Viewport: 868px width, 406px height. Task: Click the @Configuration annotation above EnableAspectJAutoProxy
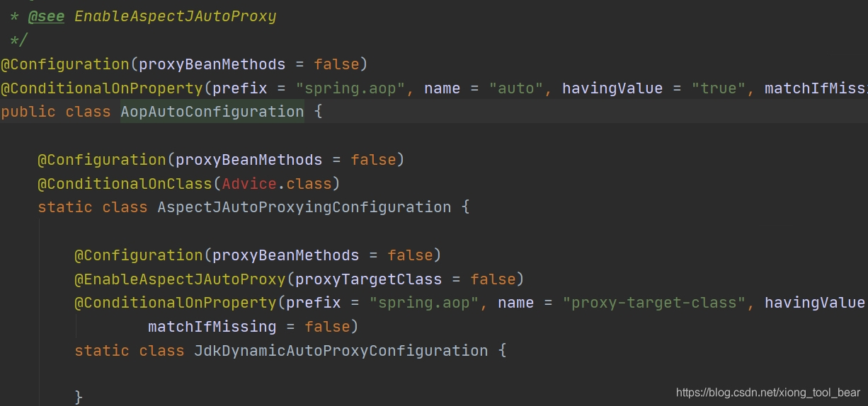[x=139, y=255]
